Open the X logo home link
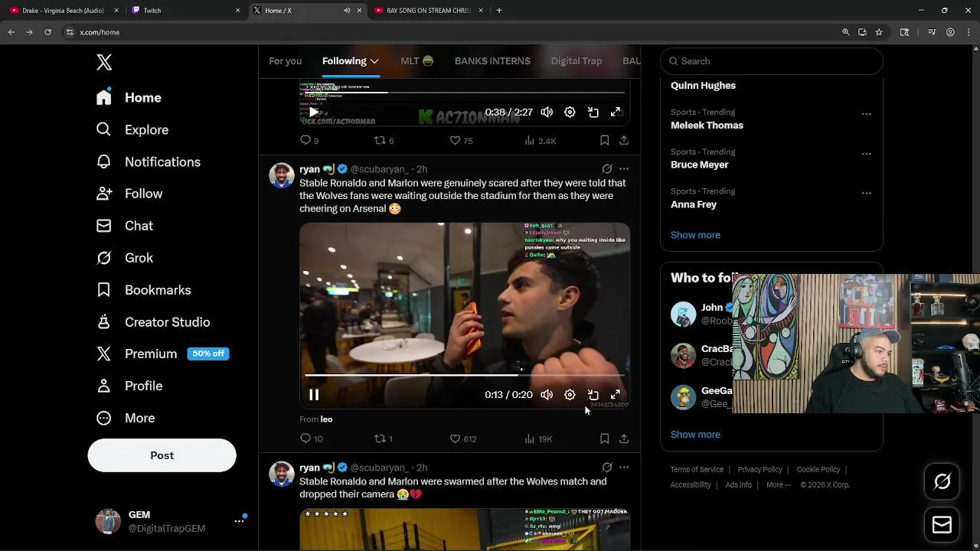This screenshot has height=551, width=980. click(104, 62)
